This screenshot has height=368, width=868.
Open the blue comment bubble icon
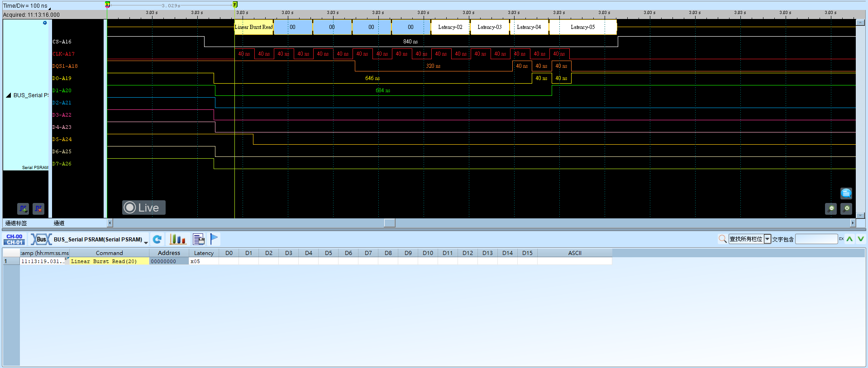846,193
